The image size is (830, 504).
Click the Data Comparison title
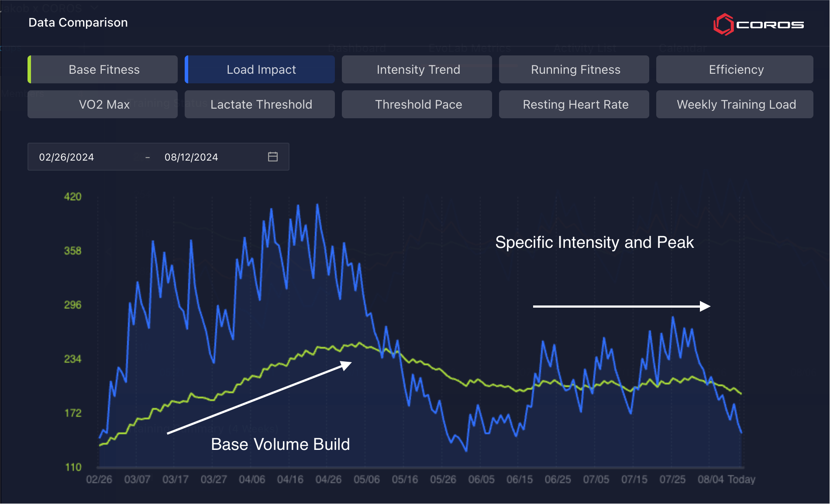pyautogui.click(x=78, y=23)
